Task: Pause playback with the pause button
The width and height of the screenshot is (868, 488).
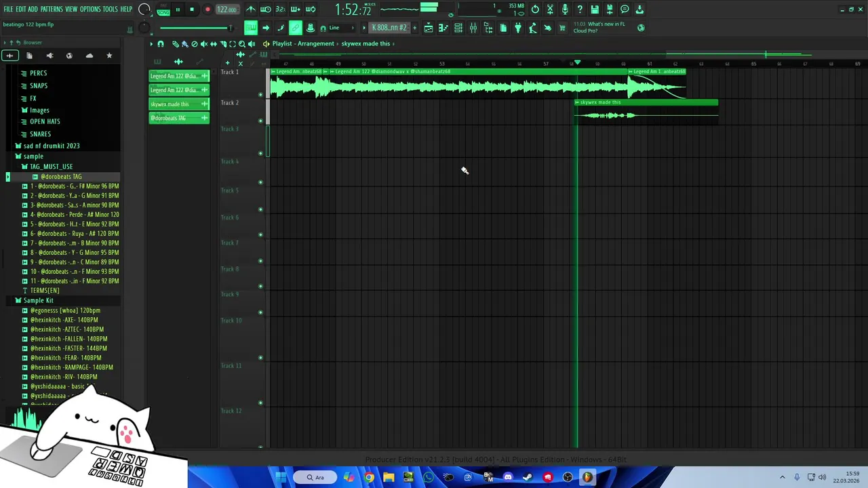Action: point(178,9)
